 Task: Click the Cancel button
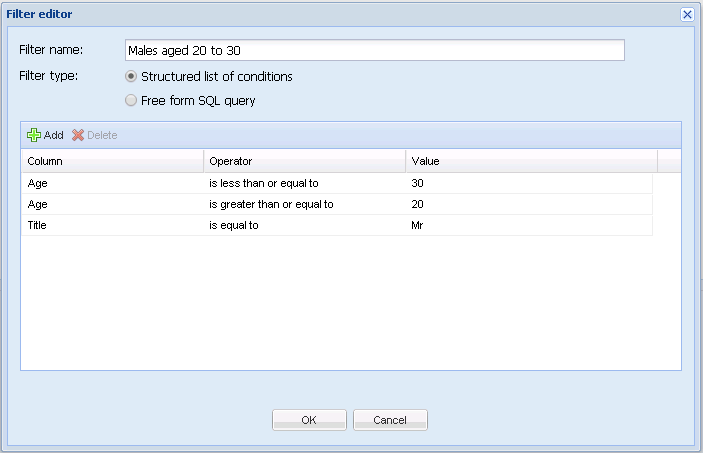pyautogui.click(x=390, y=420)
